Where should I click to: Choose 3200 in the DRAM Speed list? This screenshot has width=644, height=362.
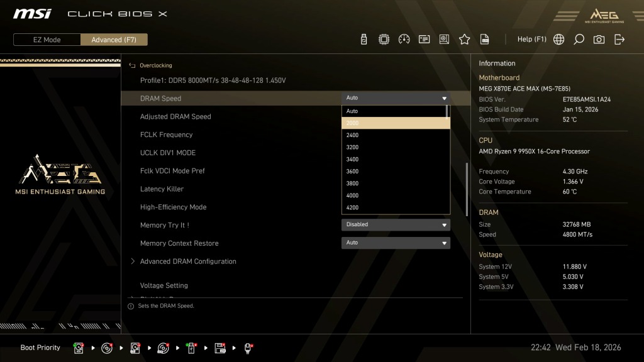[x=396, y=147]
